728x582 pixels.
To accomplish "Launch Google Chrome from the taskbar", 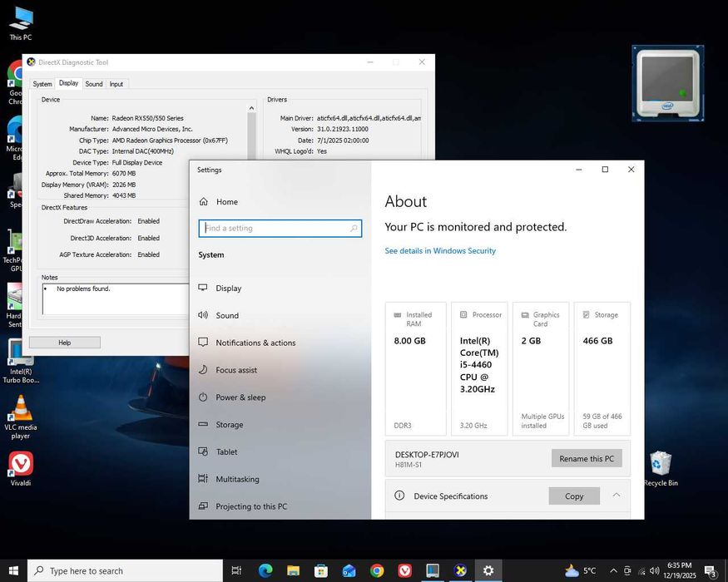I will click(x=377, y=570).
